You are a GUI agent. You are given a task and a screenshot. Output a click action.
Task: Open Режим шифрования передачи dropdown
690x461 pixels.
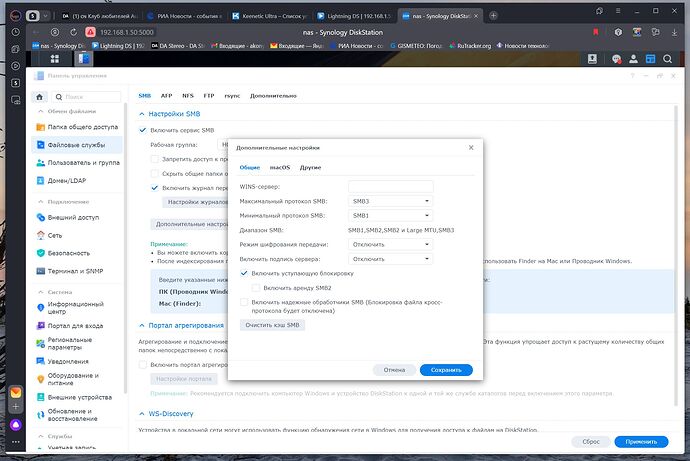point(390,244)
